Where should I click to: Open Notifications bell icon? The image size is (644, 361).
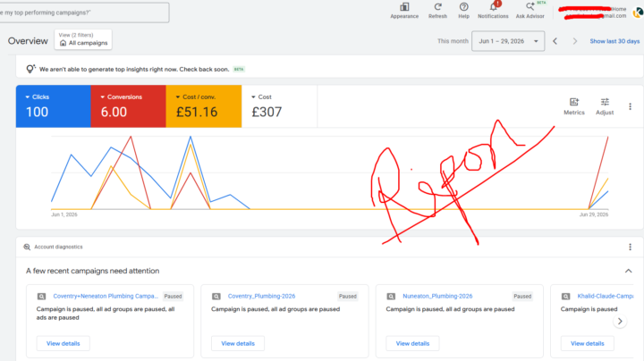493,7
